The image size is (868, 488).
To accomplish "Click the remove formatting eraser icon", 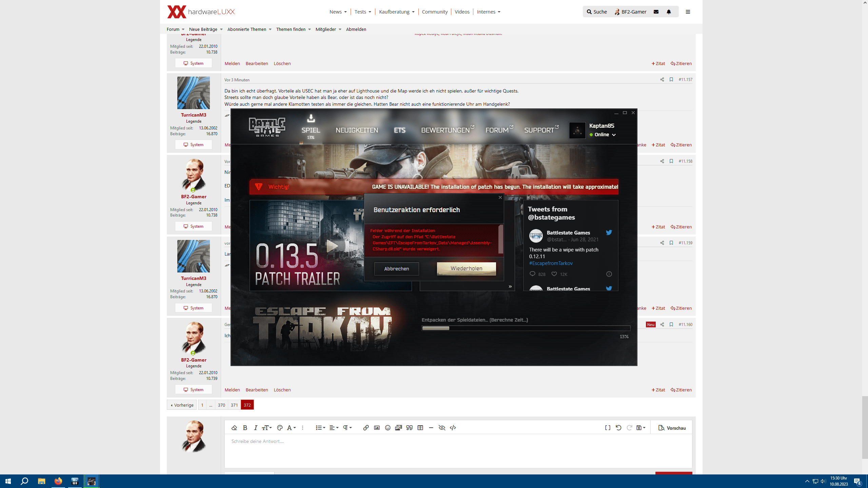I will pos(234,428).
